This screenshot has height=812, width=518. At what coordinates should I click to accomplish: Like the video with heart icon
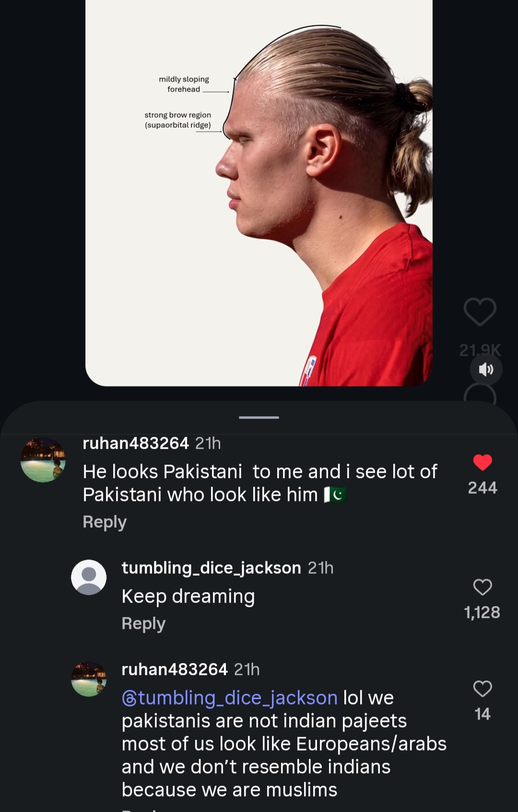(480, 312)
